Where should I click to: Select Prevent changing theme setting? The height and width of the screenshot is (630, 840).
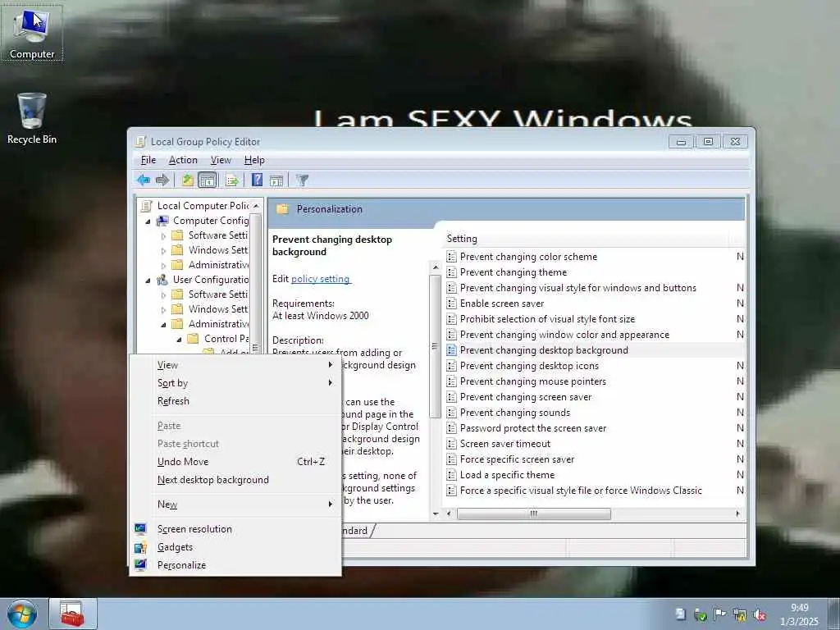[514, 272]
